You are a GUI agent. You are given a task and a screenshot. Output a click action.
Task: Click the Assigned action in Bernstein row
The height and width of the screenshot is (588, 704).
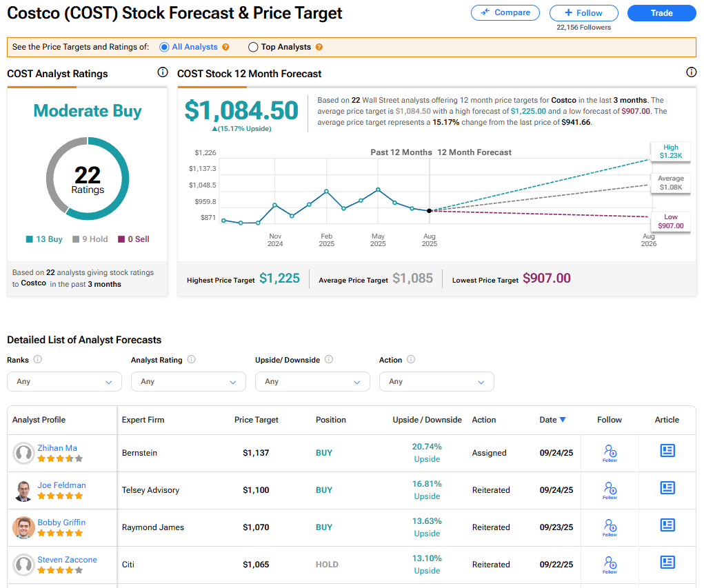[x=490, y=453]
